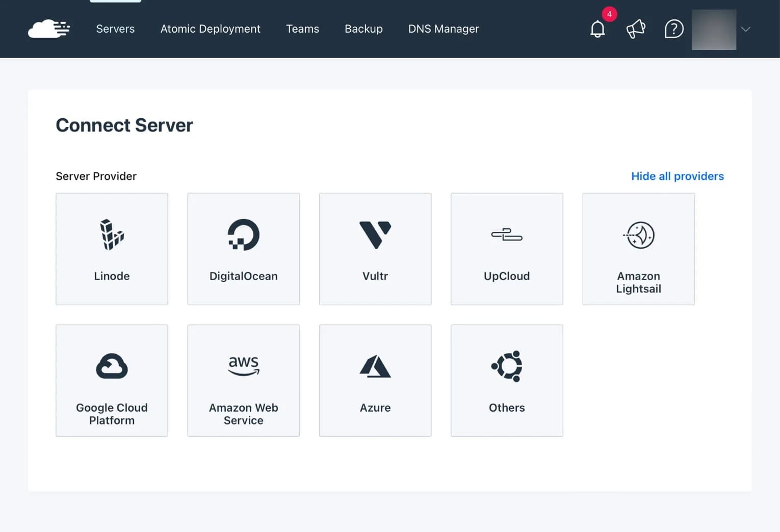
Task: Choose Google Cloud Platform provider
Action: point(112,381)
